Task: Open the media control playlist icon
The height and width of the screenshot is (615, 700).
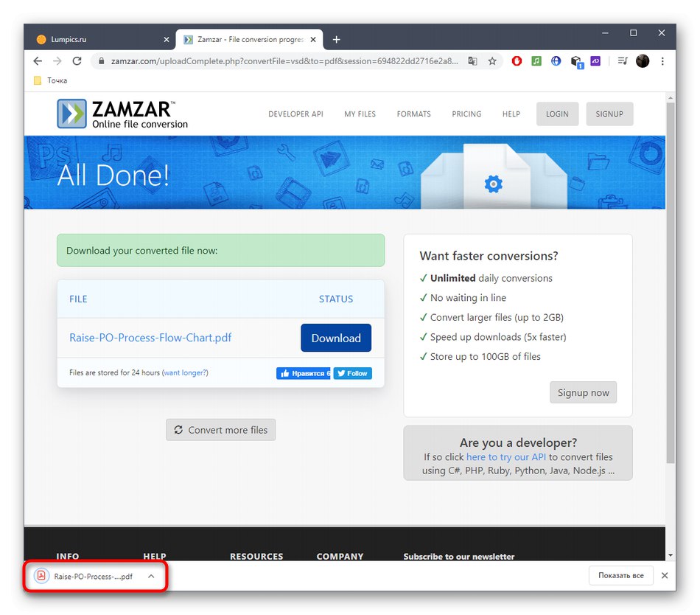Action: click(623, 60)
